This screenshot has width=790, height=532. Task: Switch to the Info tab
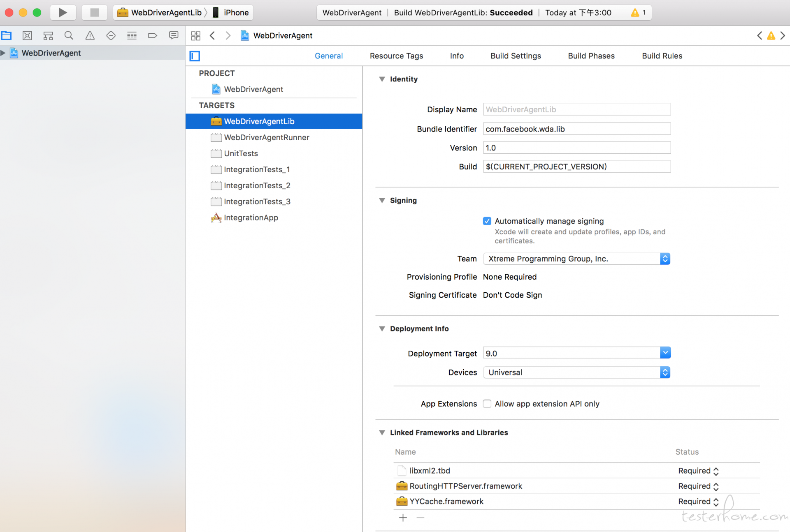457,56
